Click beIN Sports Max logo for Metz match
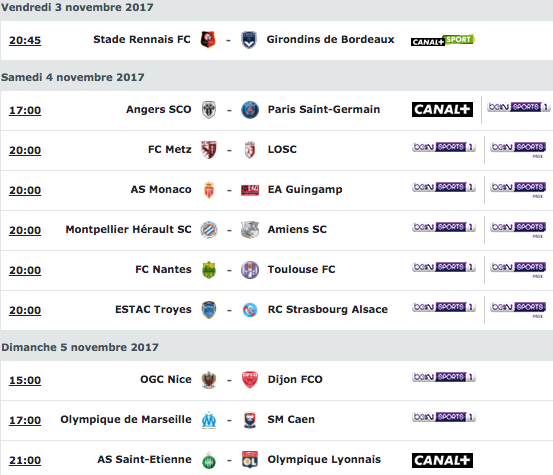 [518, 150]
